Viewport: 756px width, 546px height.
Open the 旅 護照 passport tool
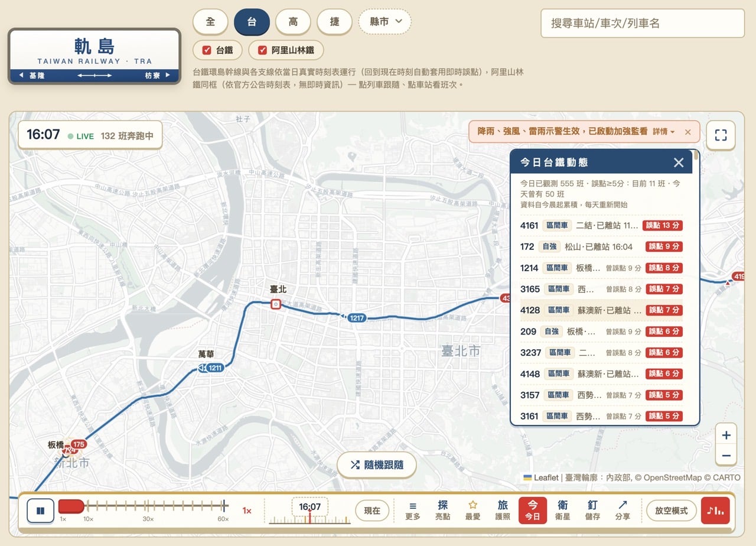(x=503, y=511)
